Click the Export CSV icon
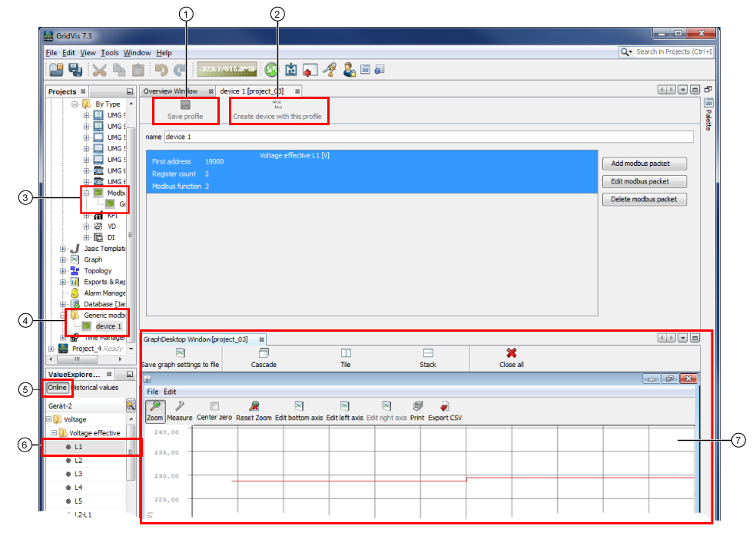The height and width of the screenshot is (549, 756). coord(444,407)
